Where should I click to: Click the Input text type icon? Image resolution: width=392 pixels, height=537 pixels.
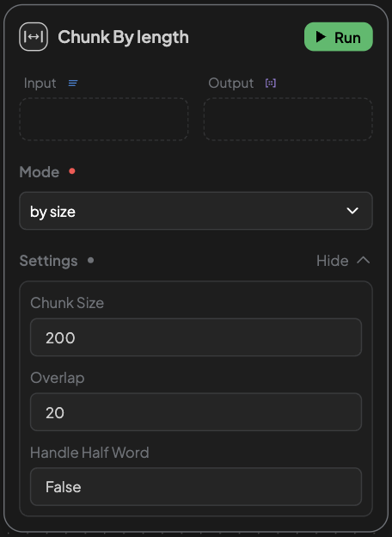pyautogui.click(x=73, y=83)
